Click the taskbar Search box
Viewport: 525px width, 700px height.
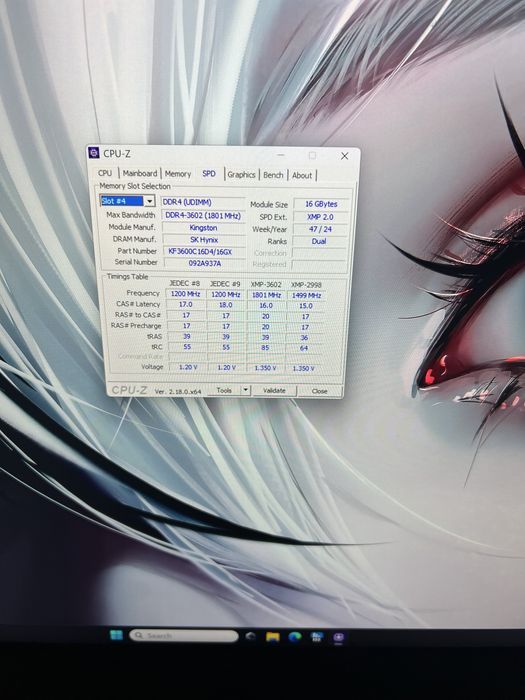(x=184, y=636)
